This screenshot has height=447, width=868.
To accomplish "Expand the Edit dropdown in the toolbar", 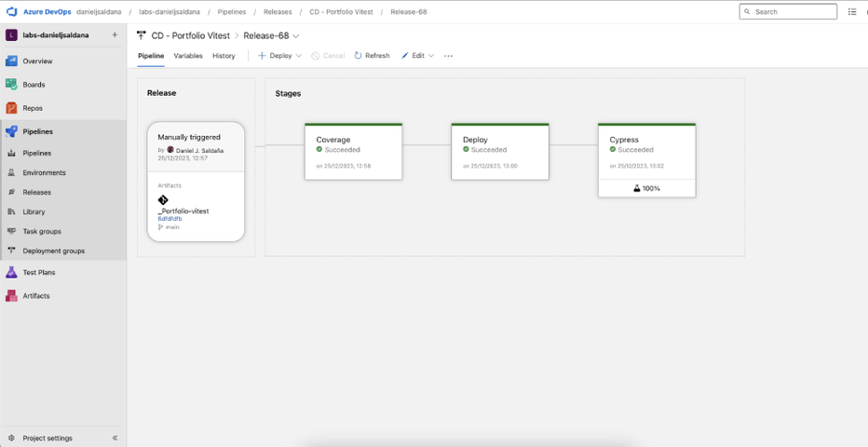I will (x=431, y=56).
